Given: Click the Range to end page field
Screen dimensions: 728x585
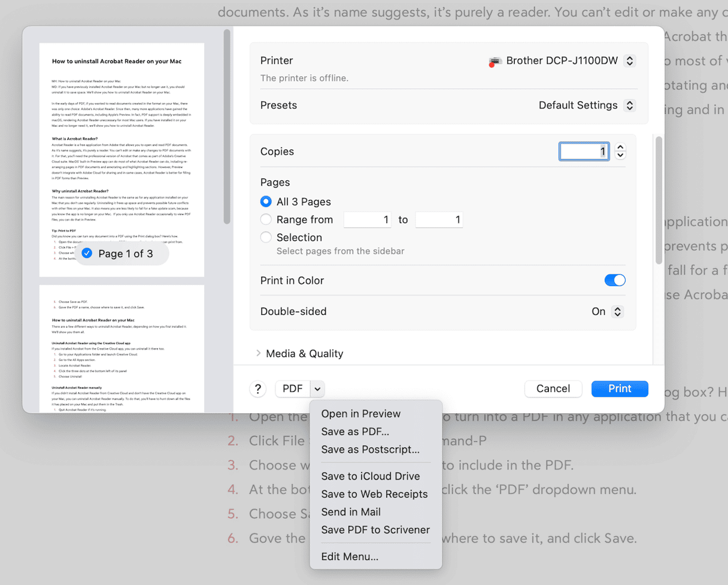Looking at the screenshot, I should [439, 220].
